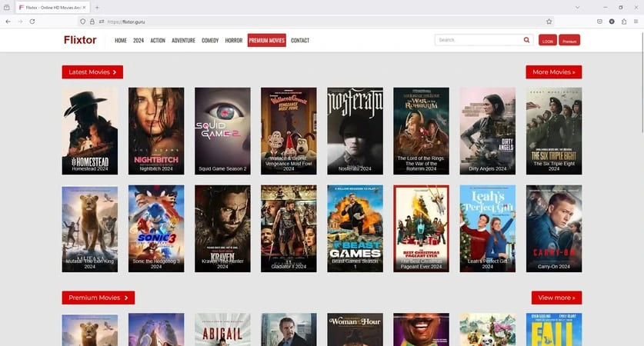Click the LOGIN button

(548, 41)
